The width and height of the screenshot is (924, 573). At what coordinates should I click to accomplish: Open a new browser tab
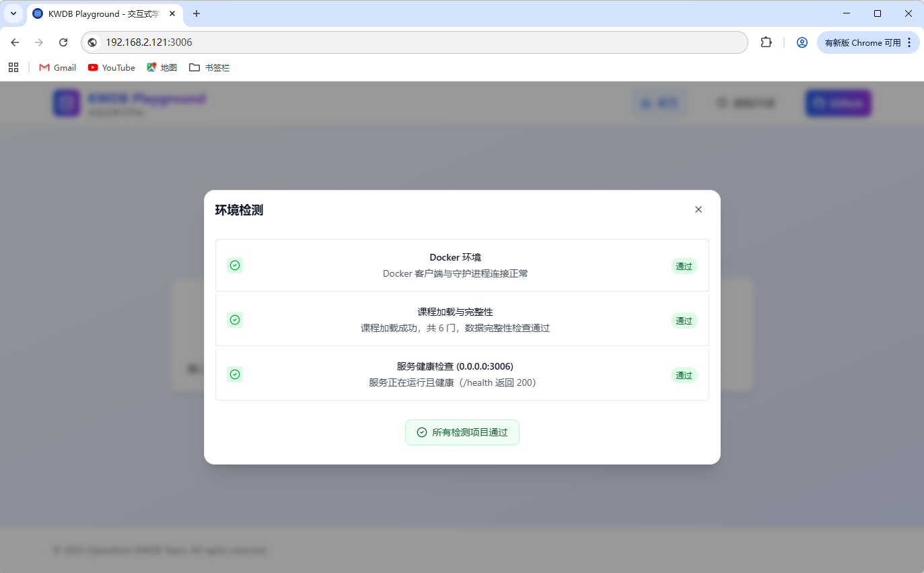[197, 13]
